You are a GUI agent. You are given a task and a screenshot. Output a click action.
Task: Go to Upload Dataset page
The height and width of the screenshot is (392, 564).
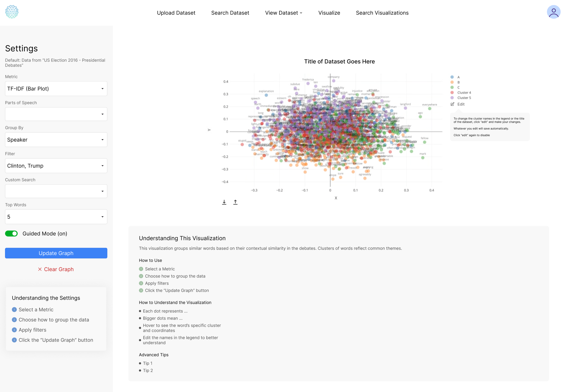[176, 13]
